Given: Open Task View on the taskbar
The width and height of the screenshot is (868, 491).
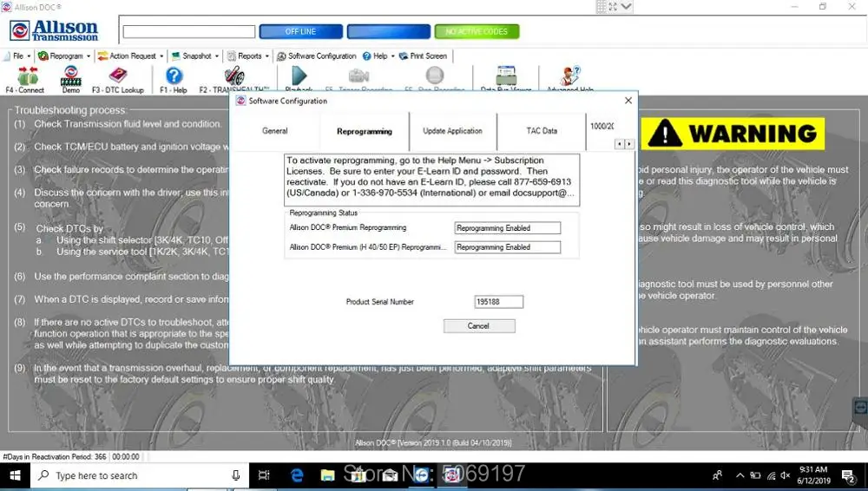Looking at the screenshot, I should click(264, 475).
